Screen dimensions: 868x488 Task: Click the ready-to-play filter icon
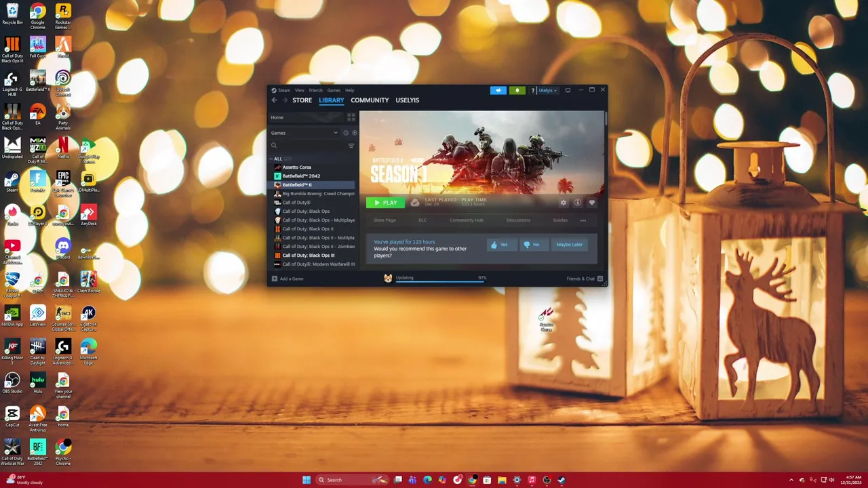(354, 133)
